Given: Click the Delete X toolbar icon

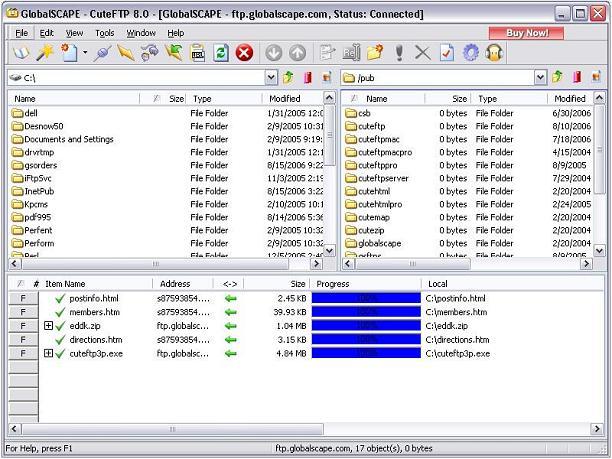Looking at the screenshot, I should click(423, 53).
